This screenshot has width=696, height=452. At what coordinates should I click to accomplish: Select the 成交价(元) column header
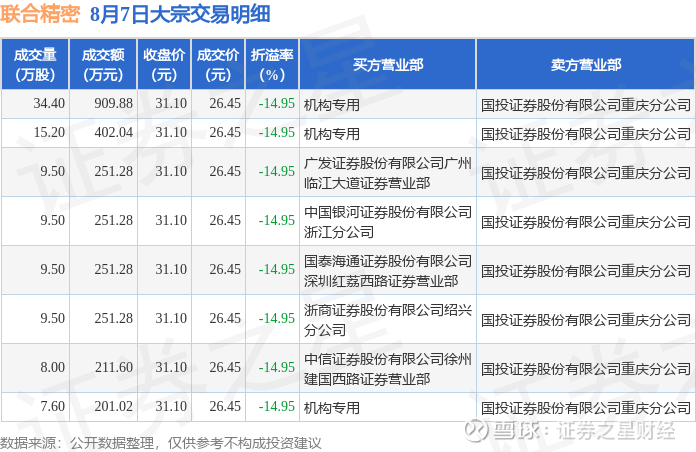[218, 64]
